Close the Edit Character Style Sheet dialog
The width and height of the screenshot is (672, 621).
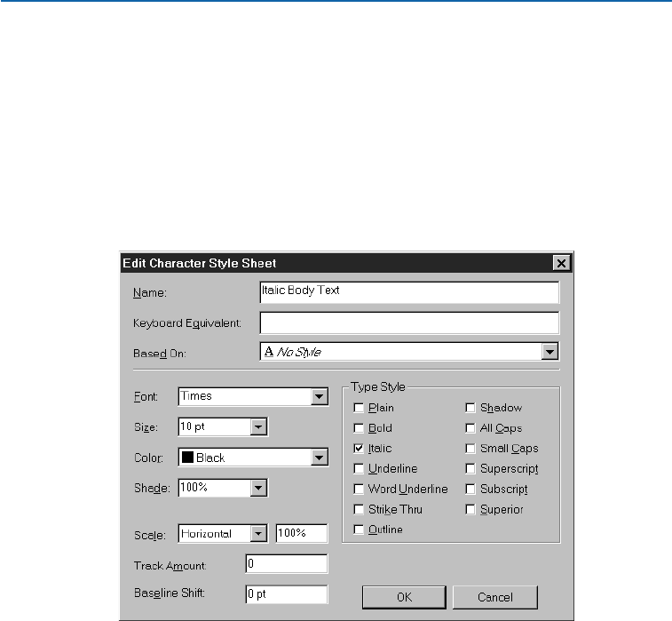(561, 263)
